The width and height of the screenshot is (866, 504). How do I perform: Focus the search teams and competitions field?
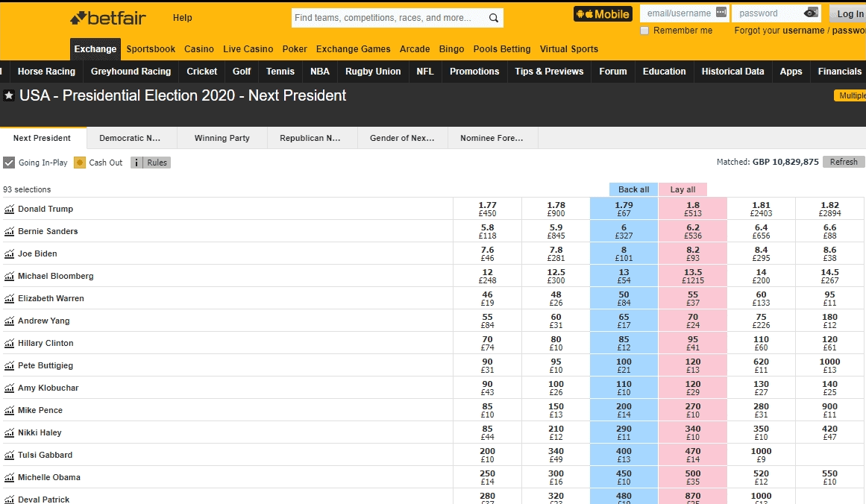[x=389, y=18]
